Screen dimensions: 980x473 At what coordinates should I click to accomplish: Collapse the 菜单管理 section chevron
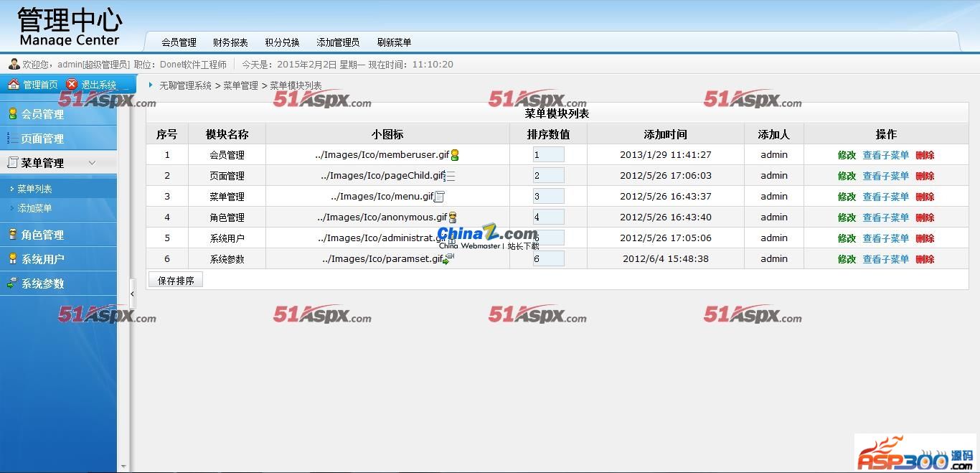point(92,163)
